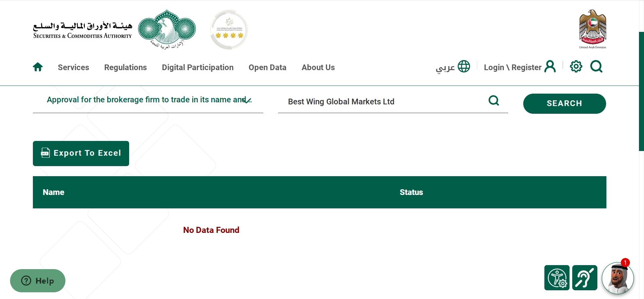Viewport: 644px width, 299px height.
Task: Expand the approval type dropdown
Action: 148,100
